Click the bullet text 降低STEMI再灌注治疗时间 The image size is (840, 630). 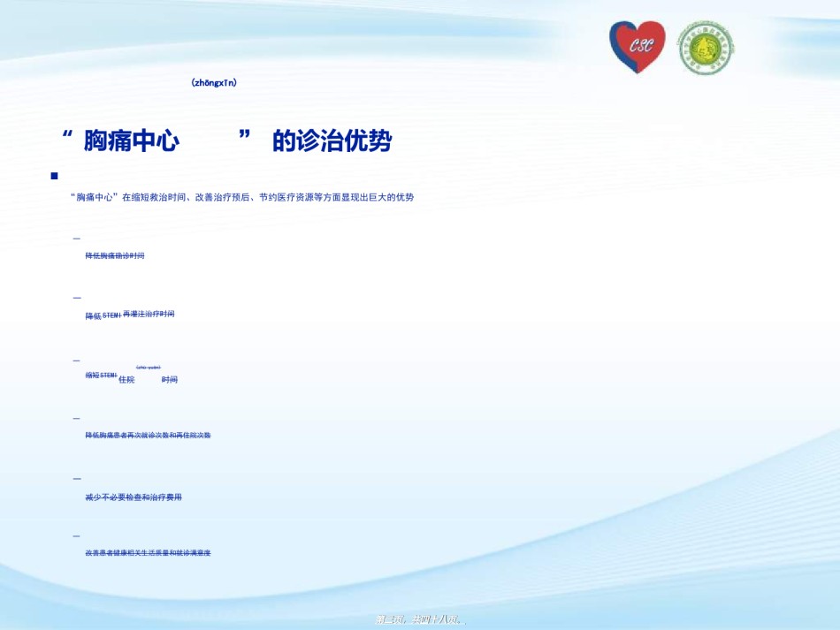130,315
